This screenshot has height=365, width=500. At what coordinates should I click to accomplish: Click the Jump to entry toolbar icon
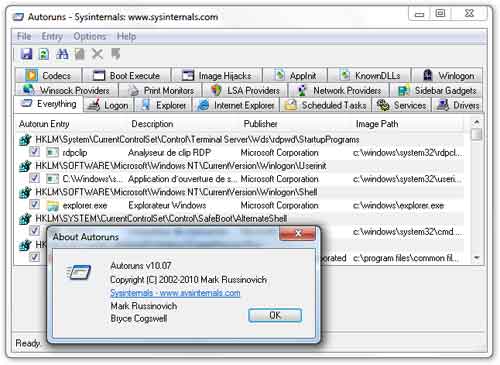[116, 54]
